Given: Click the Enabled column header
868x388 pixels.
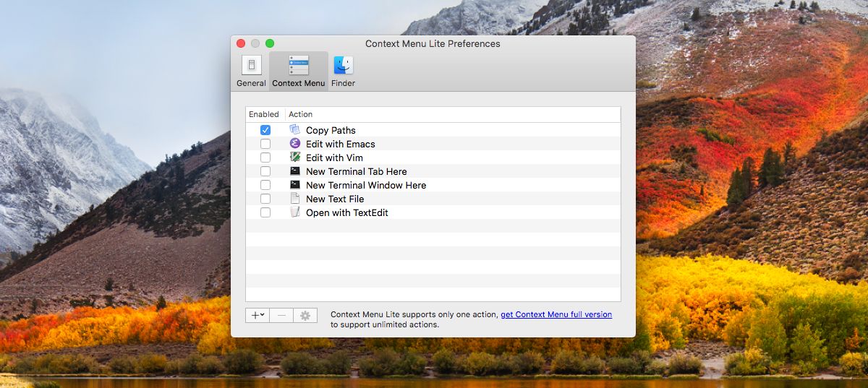Looking at the screenshot, I should tap(264, 114).
